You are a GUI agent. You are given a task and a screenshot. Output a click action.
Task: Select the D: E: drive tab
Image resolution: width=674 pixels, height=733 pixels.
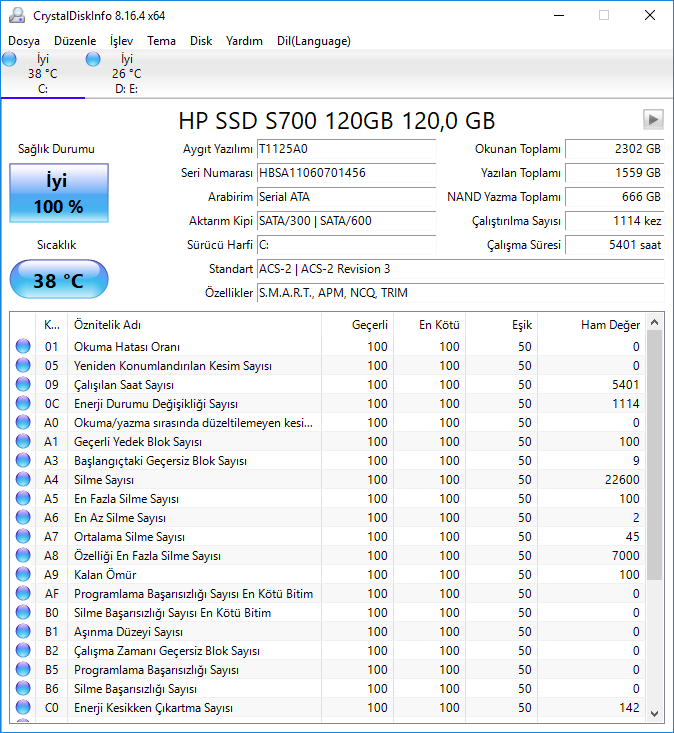coord(127,74)
